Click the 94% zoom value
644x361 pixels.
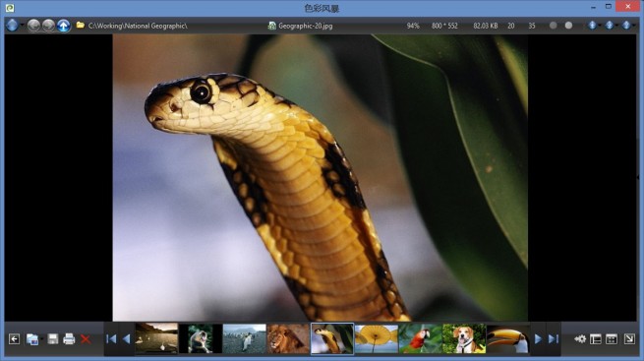pos(413,26)
